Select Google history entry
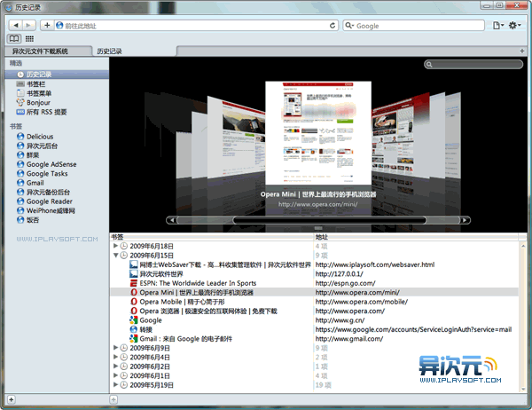The image size is (532, 410). point(314,320)
